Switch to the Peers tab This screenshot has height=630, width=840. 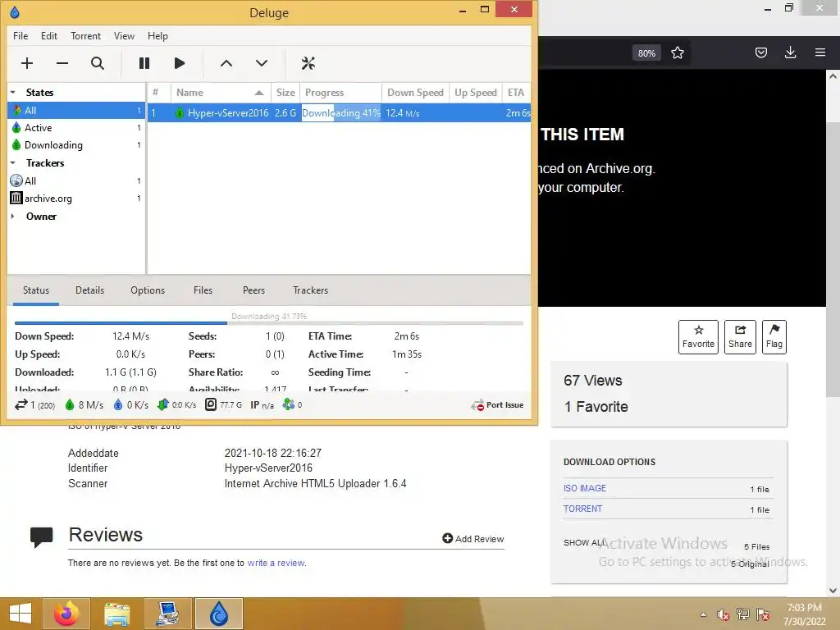253,290
